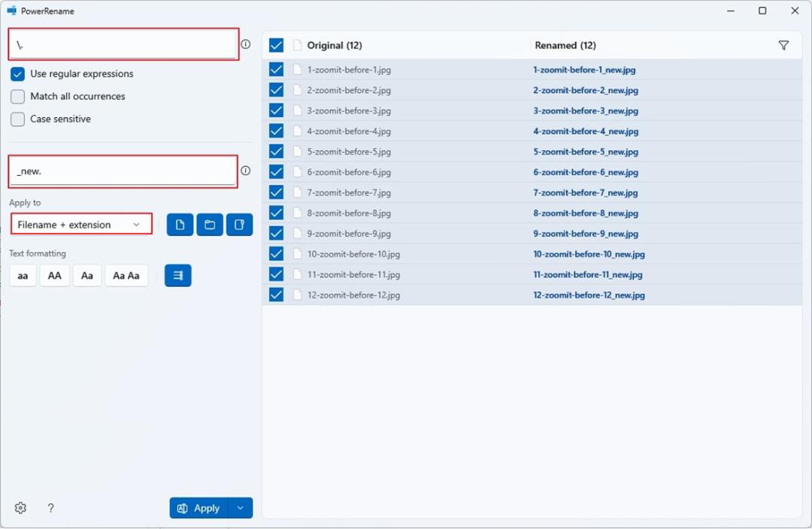
Task: Click the PowerRename app icon in title bar
Action: [11, 11]
